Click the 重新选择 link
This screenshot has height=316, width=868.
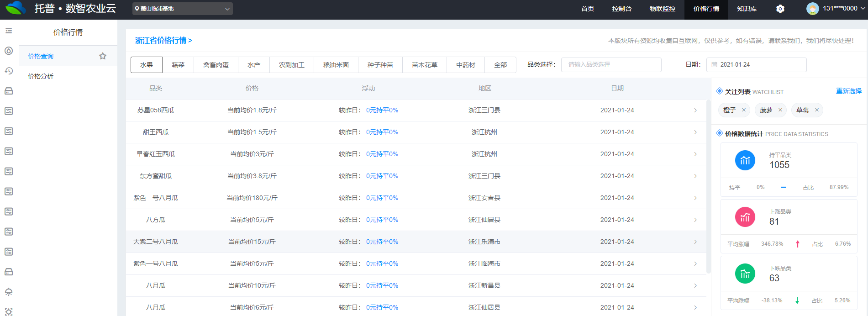849,91
